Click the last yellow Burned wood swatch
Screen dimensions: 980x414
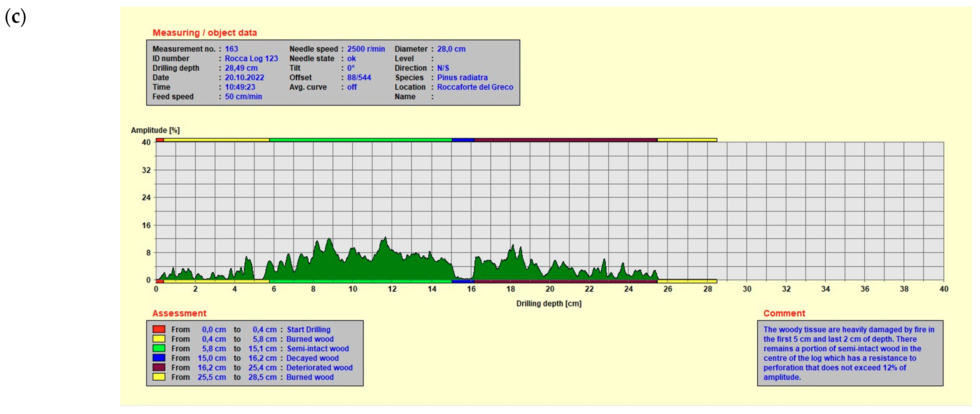click(159, 377)
